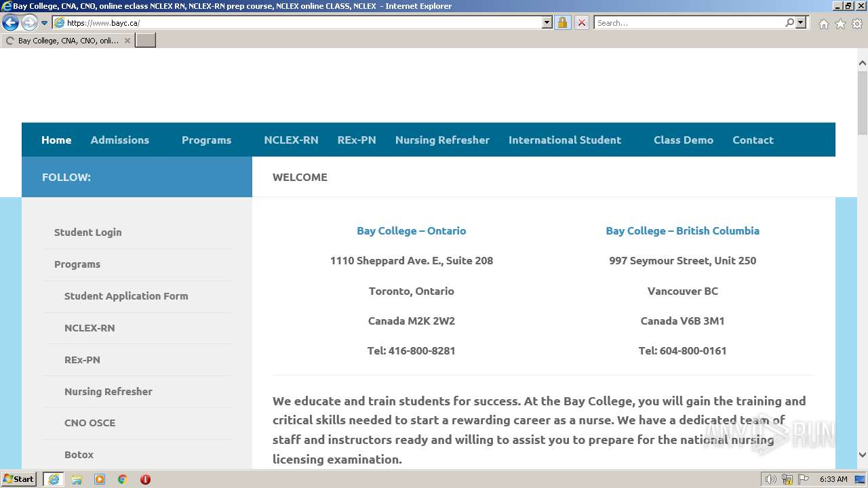This screenshot has height=488, width=868.
Task: Stop loading with the red X
Action: pyautogui.click(x=581, y=22)
